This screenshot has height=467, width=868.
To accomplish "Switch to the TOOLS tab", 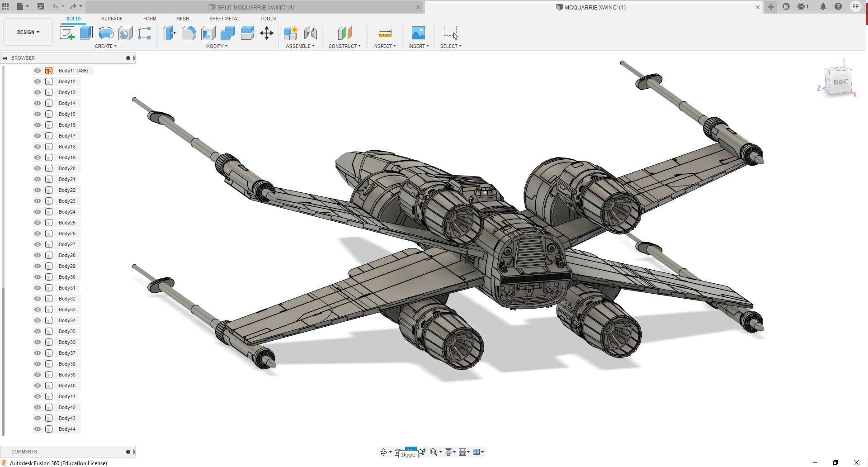I will (x=268, y=19).
